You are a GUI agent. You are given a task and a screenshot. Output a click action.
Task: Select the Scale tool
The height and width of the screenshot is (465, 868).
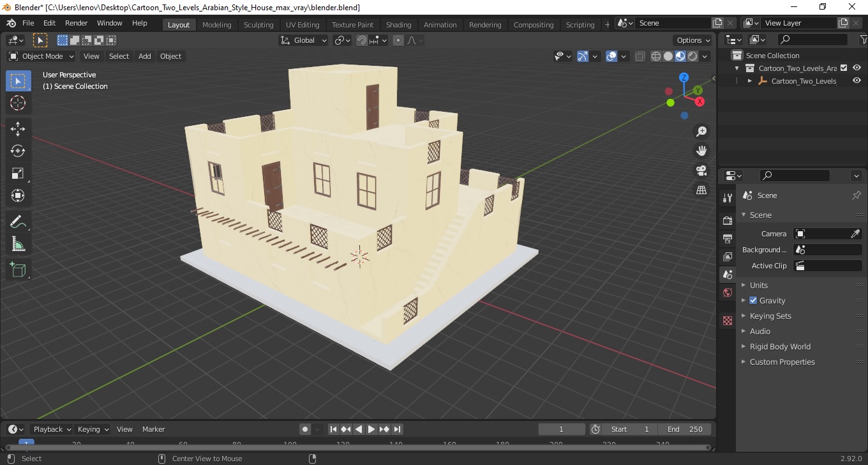click(18, 174)
